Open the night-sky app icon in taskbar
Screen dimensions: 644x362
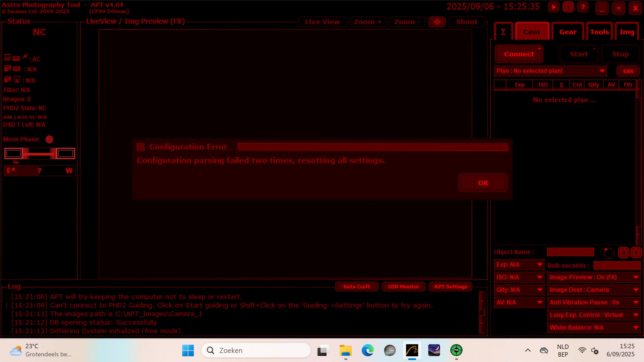(434, 350)
